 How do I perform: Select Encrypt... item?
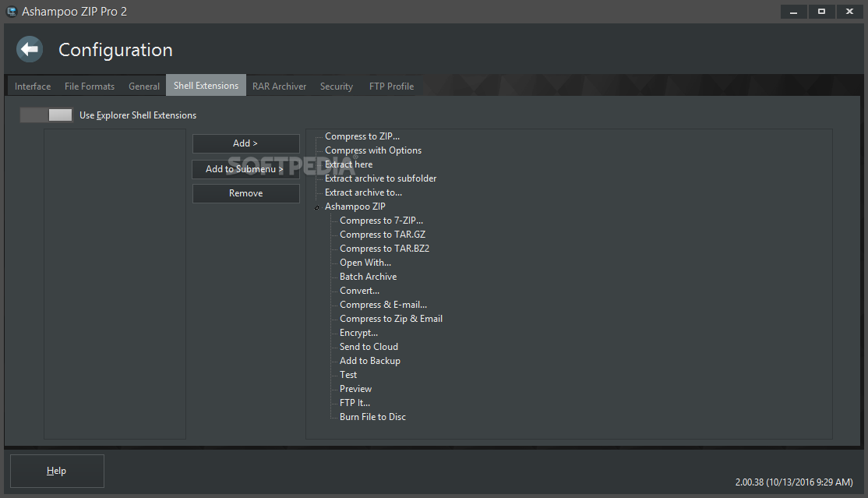click(x=358, y=333)
